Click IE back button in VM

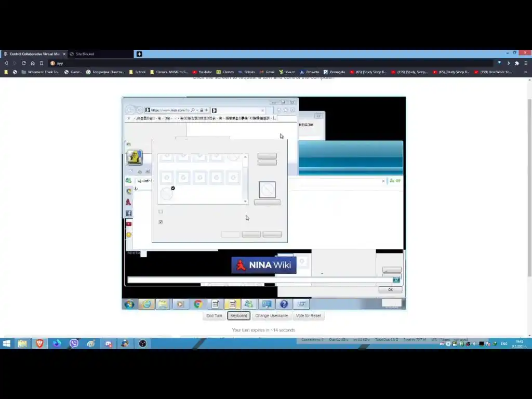click(130, 110)
